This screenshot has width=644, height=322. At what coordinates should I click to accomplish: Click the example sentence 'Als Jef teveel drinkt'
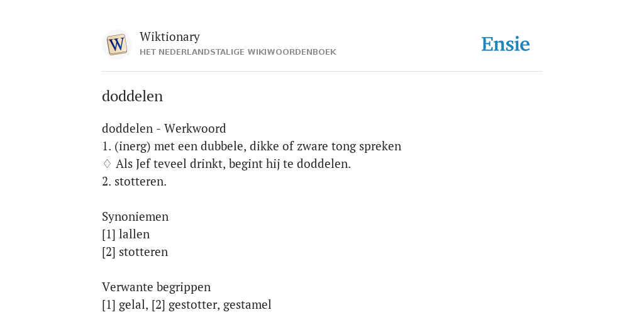coord(233,164)
